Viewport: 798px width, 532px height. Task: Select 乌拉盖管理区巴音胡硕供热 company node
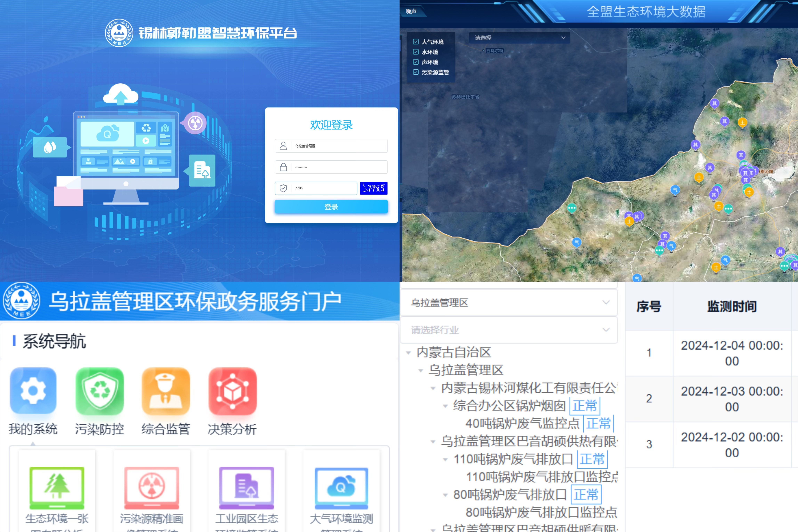530,441
